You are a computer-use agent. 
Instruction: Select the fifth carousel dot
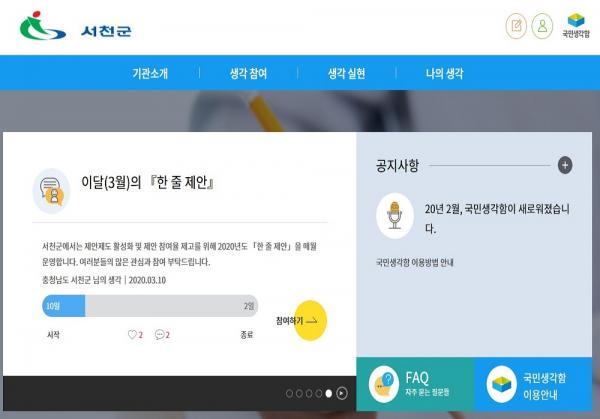click(328, 393)
